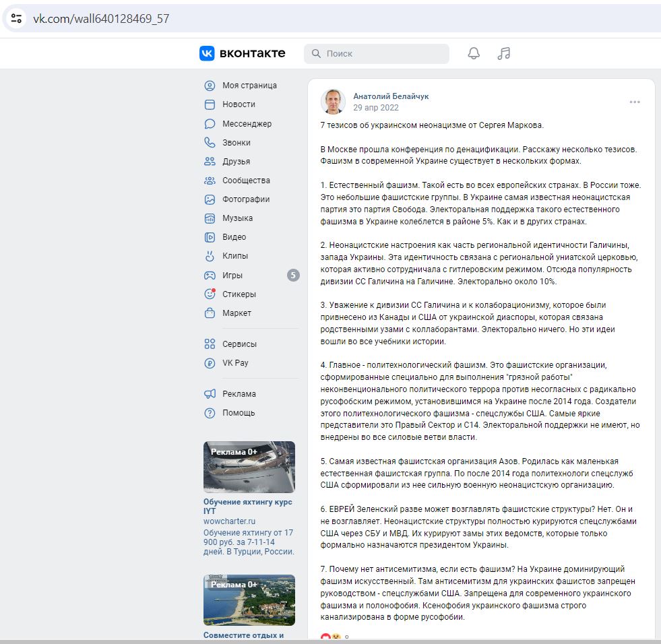Click the Advertising megaphone icon

pos(210,393)
